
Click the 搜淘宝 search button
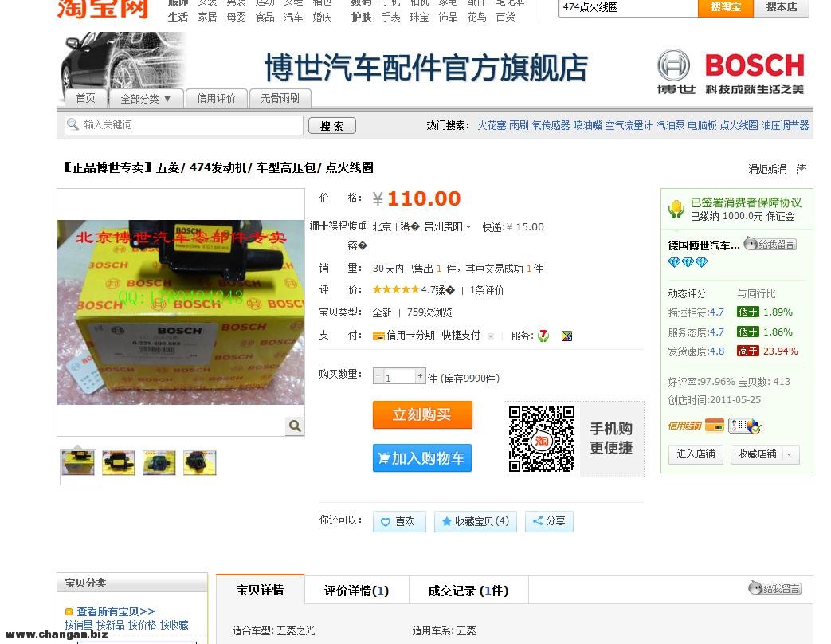click(x=726, y=7)
